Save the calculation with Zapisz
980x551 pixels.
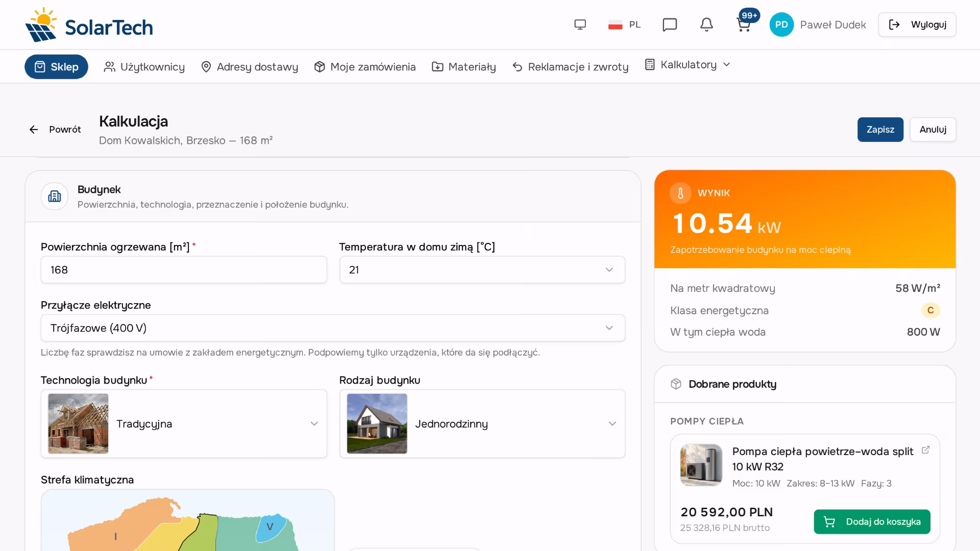880,130
